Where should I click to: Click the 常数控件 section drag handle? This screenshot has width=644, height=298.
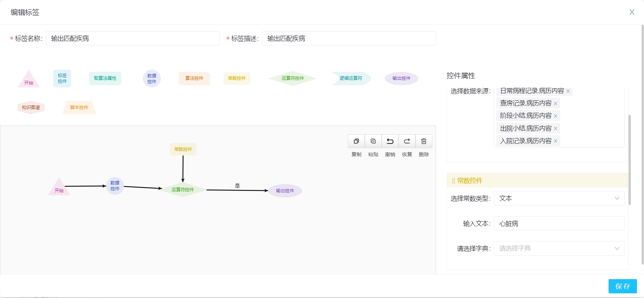click(x=453, y=181)
